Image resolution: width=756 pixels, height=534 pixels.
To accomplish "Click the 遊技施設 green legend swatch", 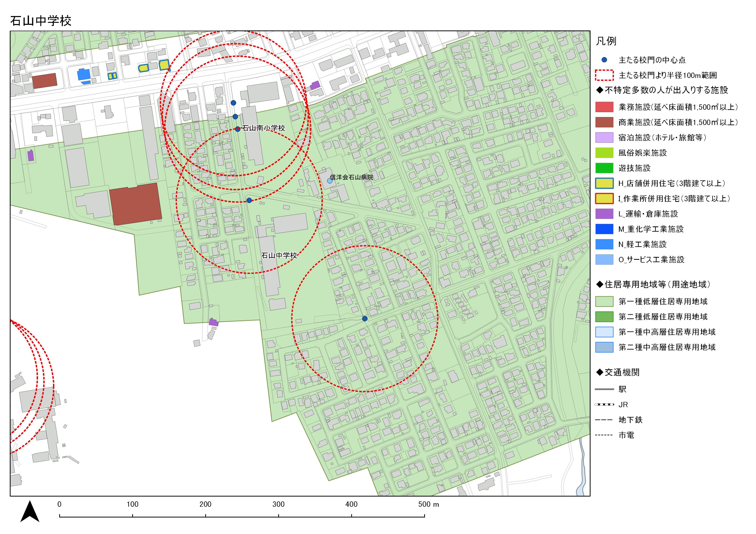I will [604, 168].
